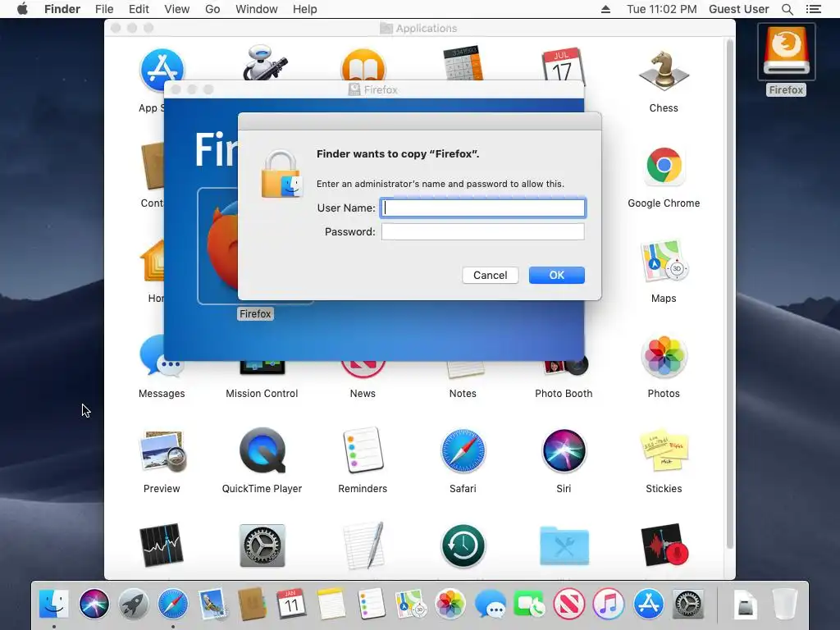Select Messages icon in Applications window
The image size is (840, 630).
[x=162, y=356]
